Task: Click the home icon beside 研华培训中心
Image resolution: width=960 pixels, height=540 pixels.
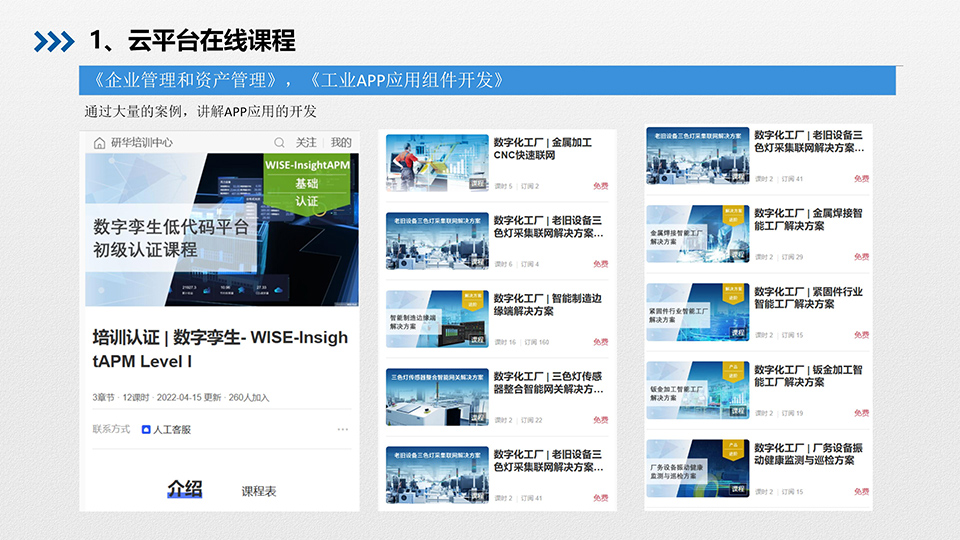Action: coord(99,143)
